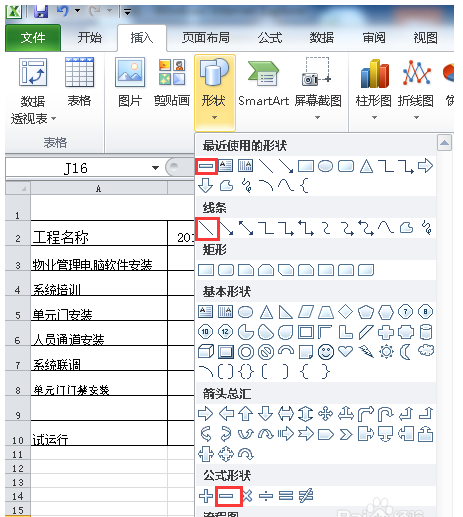Open the 文件 file tab
The height and width of the screenshot is (517, 463).
[33, 38]
